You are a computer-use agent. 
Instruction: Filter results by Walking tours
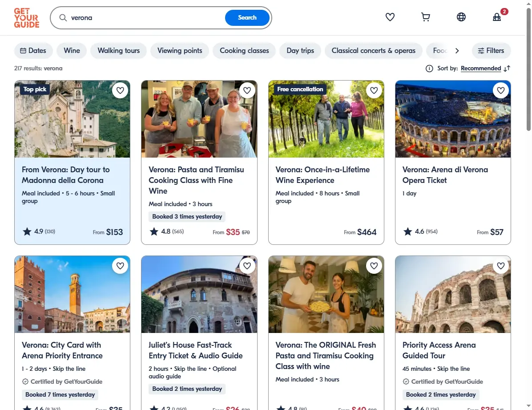(x=119, y=51)
